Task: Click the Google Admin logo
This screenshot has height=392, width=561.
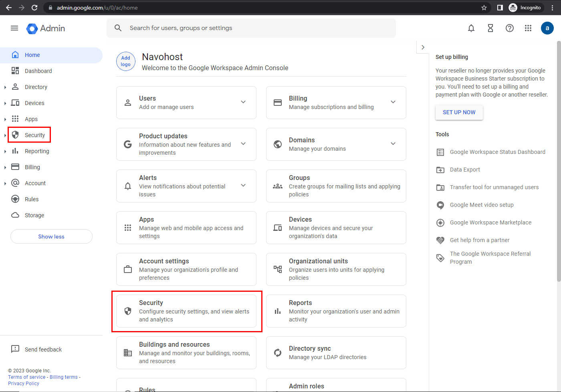Action: [46, 28]
